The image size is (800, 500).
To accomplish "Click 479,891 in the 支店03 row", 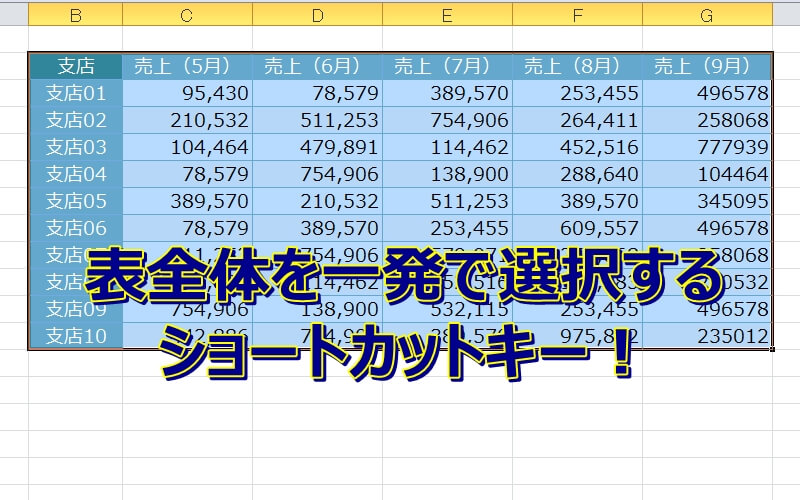I will point(317,147).
